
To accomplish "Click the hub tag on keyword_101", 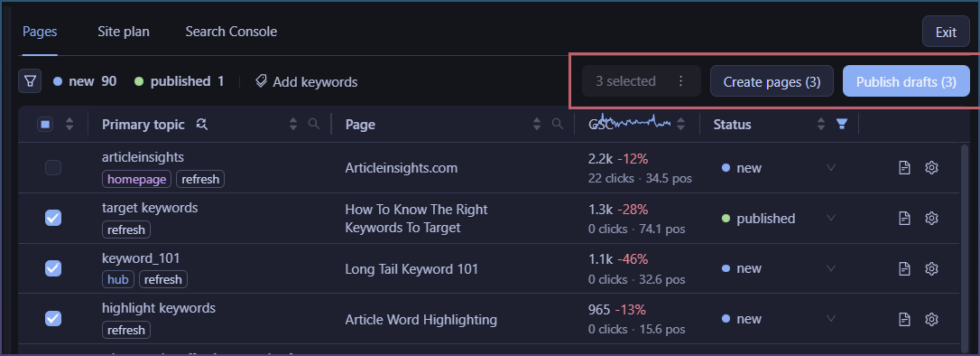I will tap(118, 280).
